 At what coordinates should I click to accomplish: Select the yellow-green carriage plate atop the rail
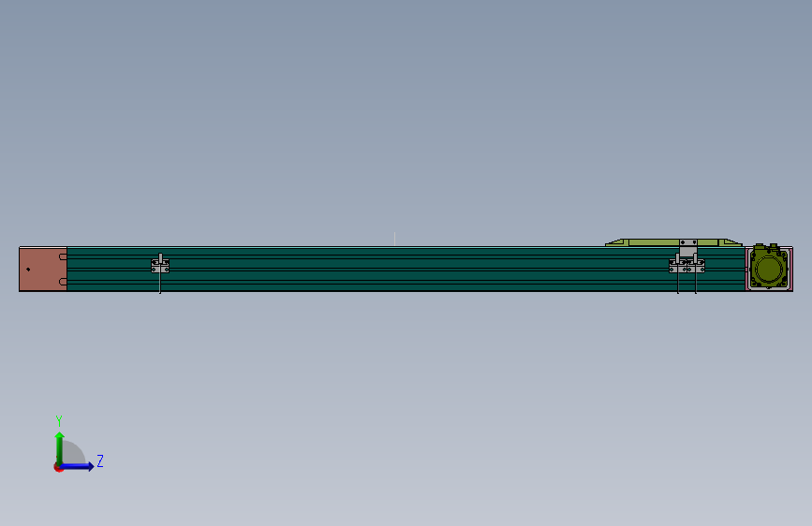673,242
